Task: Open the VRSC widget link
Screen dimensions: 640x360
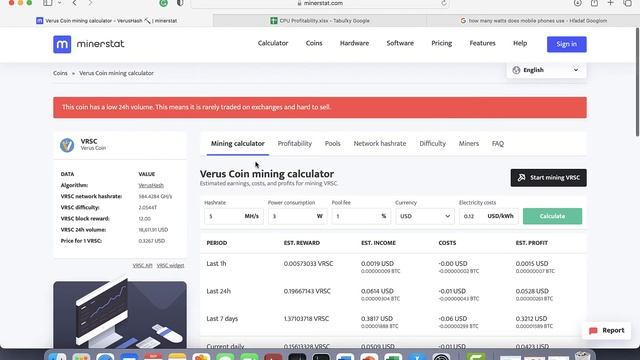Action: pyautogui.click(x=170, y=265)
